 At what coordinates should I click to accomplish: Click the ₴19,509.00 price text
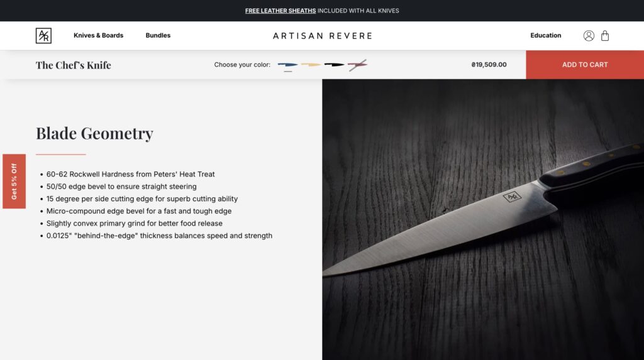[x=489, y=65]
